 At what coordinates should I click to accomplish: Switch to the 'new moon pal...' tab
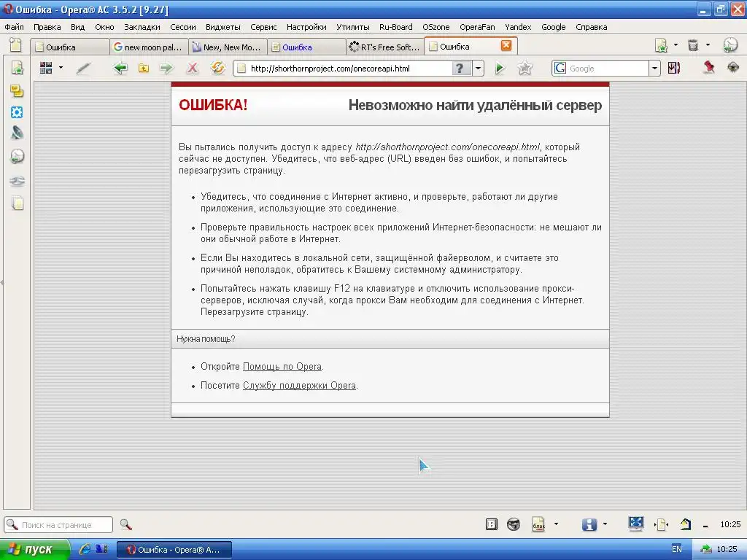(149, 47)
